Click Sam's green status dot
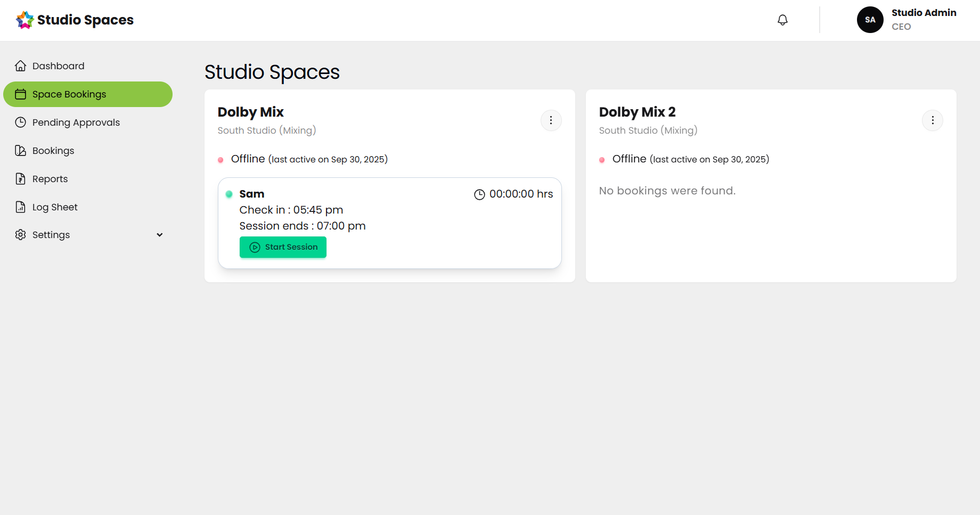This screenshot has height=515, width=980. pos(229,194)
